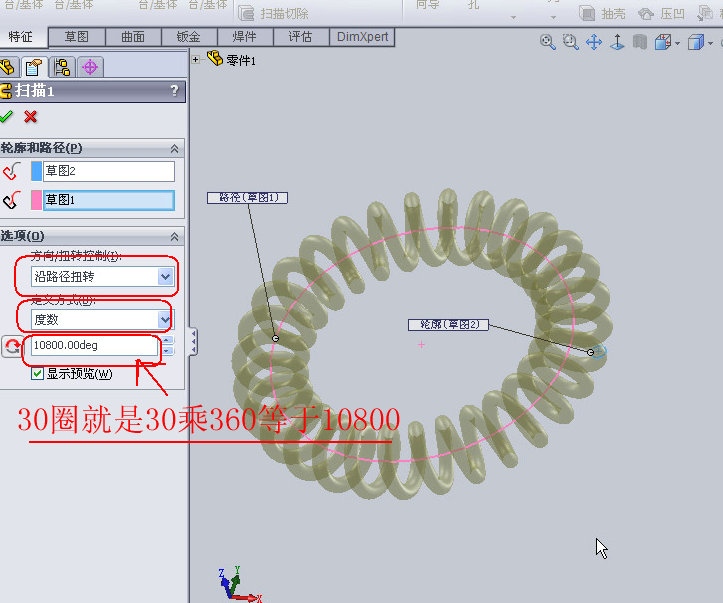Collapse the property panel with splitter handle
The height and width of the screenshot is (603, 723).
[x=194, y=342]
